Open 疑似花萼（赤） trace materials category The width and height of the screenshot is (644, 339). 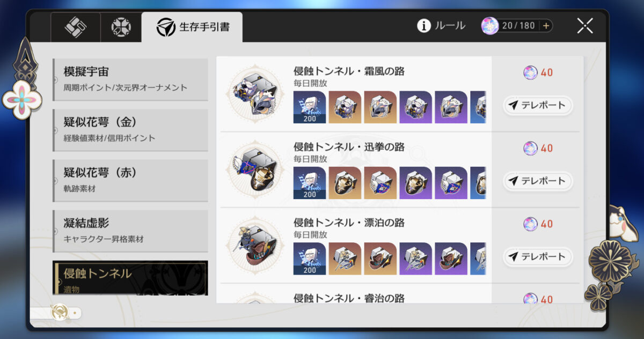point(130,181)
